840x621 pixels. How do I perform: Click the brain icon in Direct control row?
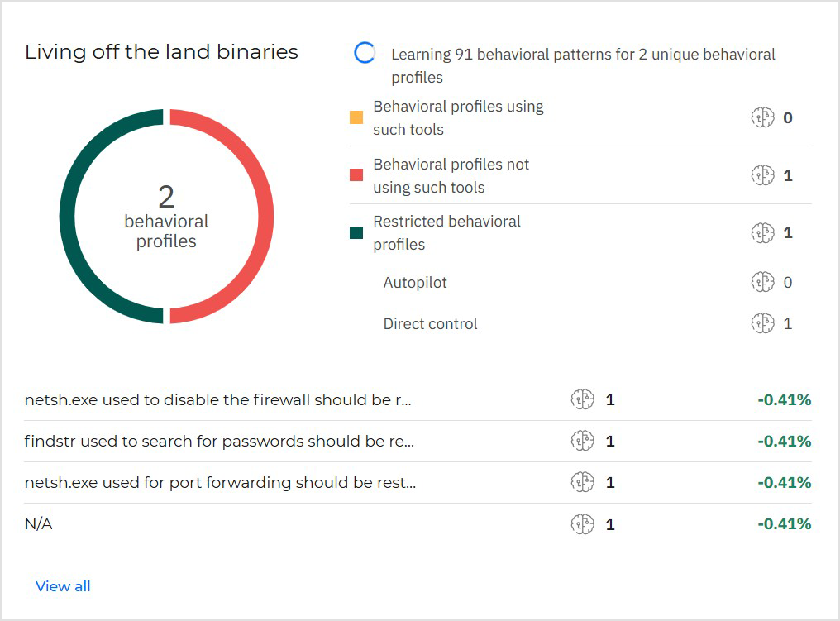click(762, 323)
